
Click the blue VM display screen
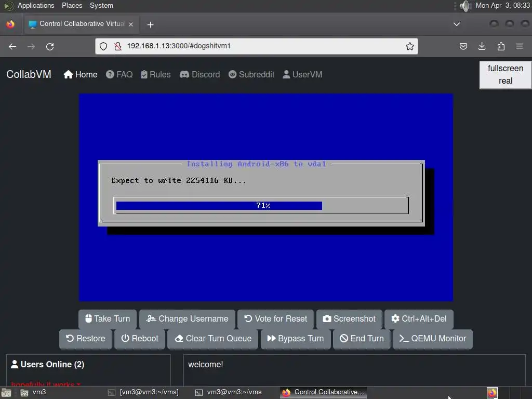(x=266, y=197)
